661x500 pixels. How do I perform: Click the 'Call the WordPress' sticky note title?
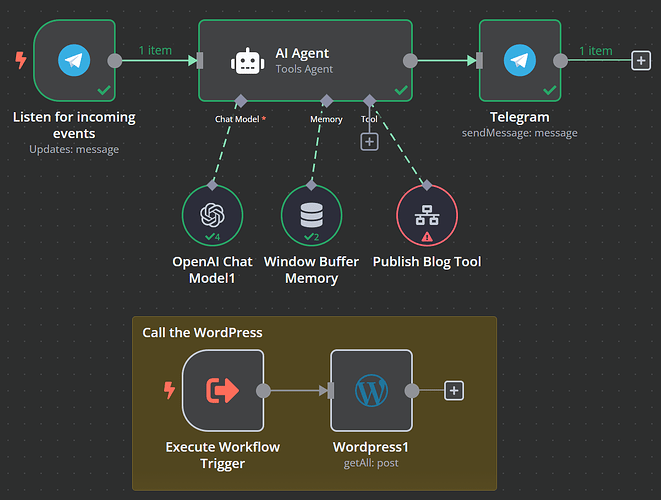tap(202, 333)
